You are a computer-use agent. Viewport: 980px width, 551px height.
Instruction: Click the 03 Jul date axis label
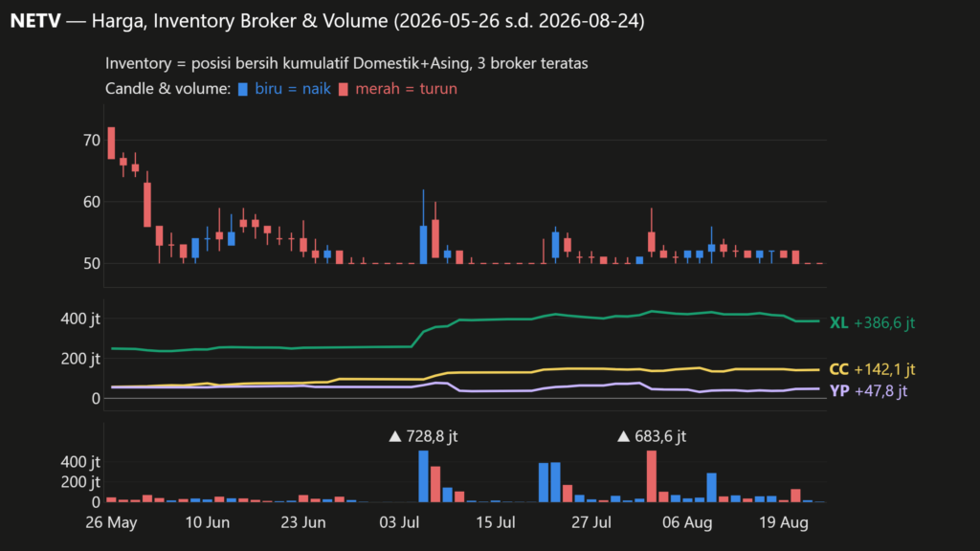(399, 523)
